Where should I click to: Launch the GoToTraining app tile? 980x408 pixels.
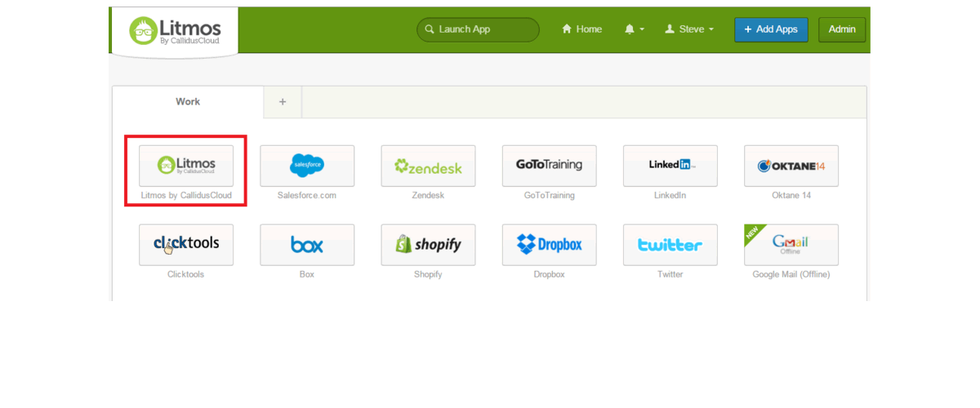(549, 166)
